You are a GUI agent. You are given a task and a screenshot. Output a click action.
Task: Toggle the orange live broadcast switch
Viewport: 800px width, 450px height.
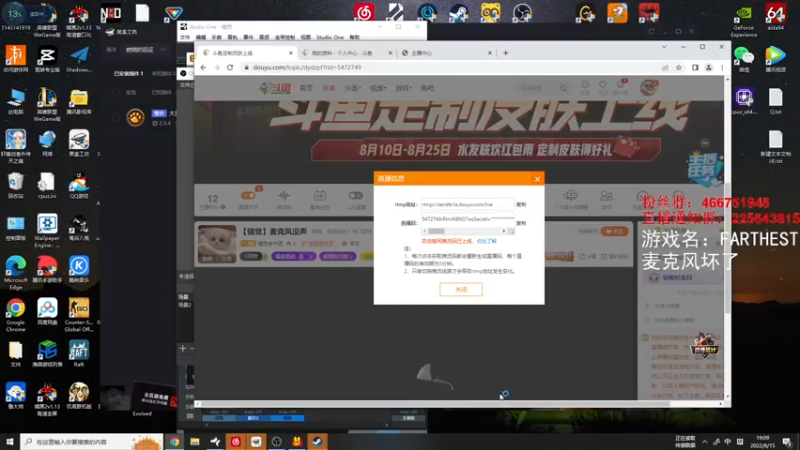pyautogui.click(x=248, y=196)
